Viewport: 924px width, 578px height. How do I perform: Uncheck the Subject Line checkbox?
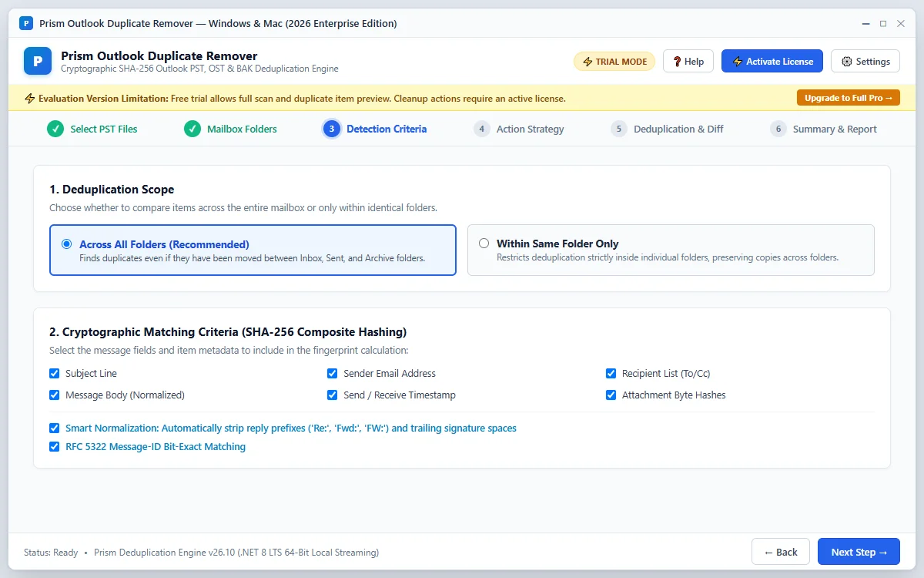(55, 373)
